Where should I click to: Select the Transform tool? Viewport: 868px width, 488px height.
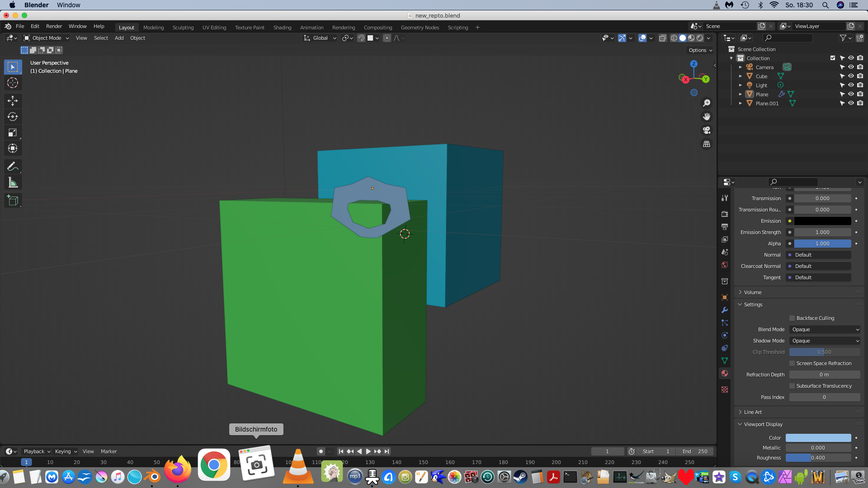point(13,148)
